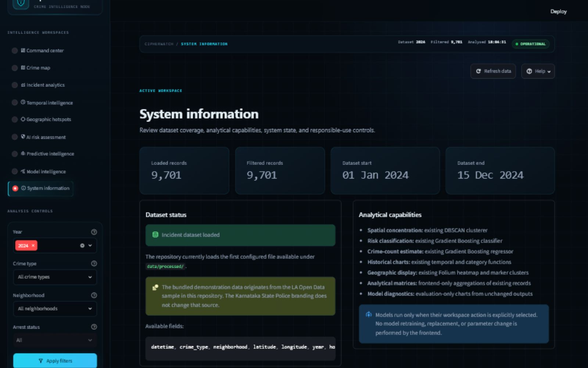Select the Predictive intelligence radio button
Image resolution: width=588 pixels, height=368 pixels.
coord(15,154)
